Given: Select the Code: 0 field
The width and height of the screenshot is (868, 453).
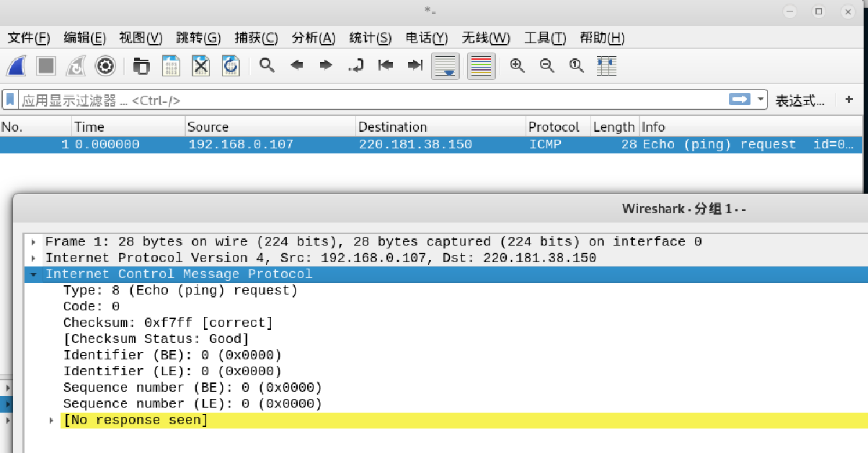Looking at the screenshot, I should coord(92,306).
